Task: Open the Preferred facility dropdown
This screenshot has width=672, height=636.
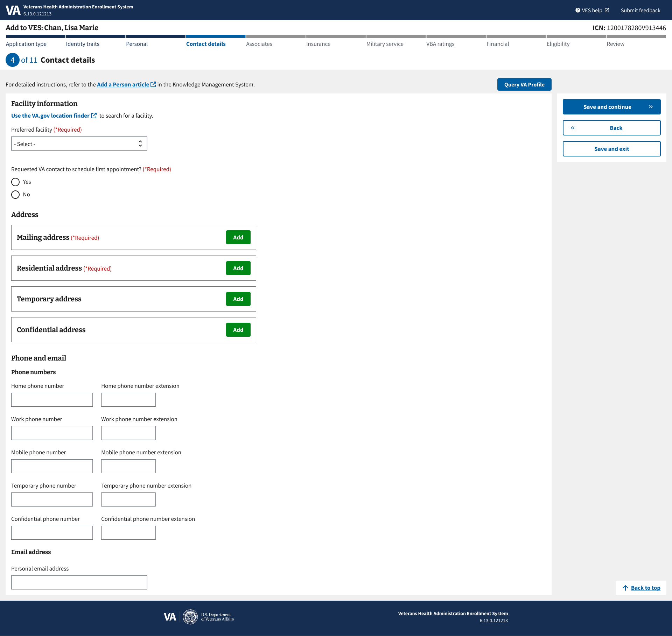Action: click(x=79, y=144)
